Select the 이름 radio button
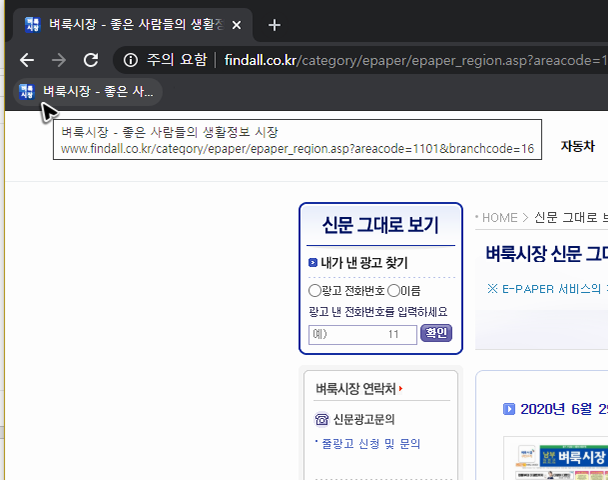 tap(394, 290)
